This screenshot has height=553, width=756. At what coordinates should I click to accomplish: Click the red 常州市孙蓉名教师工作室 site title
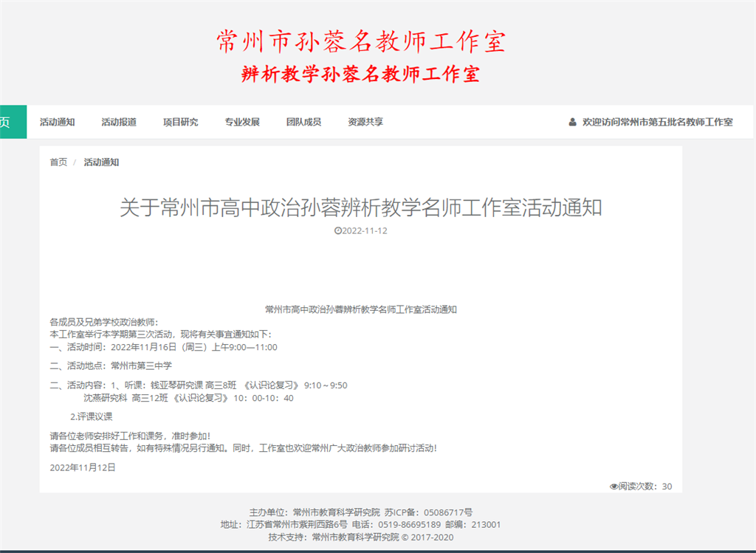(360, 41)
